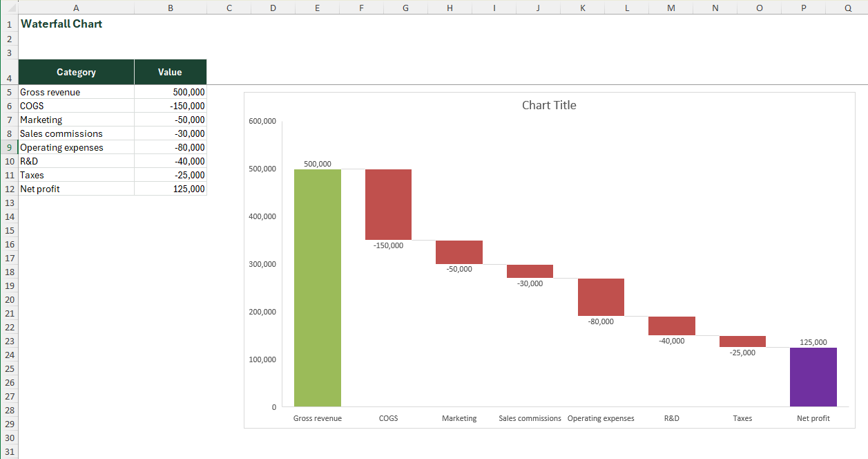Viewport: 868px width, 459px height.
Task: Select column Q header
Action: [x=847, y=8]
